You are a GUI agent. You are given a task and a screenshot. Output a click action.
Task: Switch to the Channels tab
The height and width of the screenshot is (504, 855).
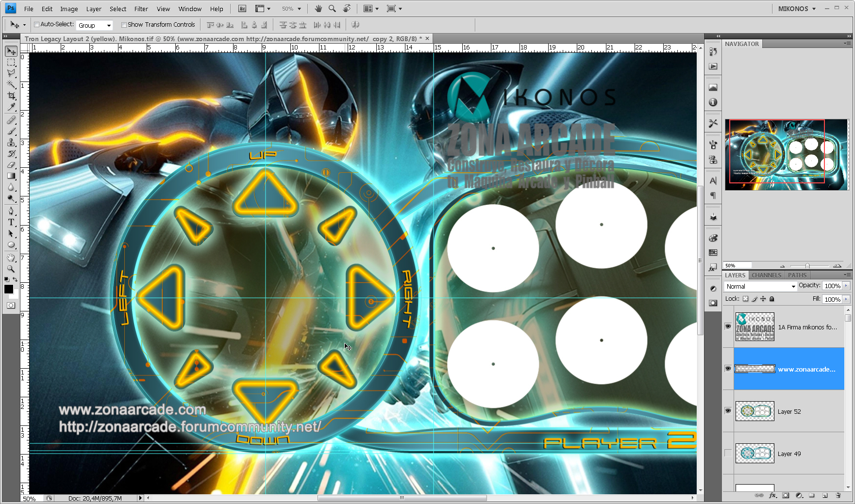point(766,275)
